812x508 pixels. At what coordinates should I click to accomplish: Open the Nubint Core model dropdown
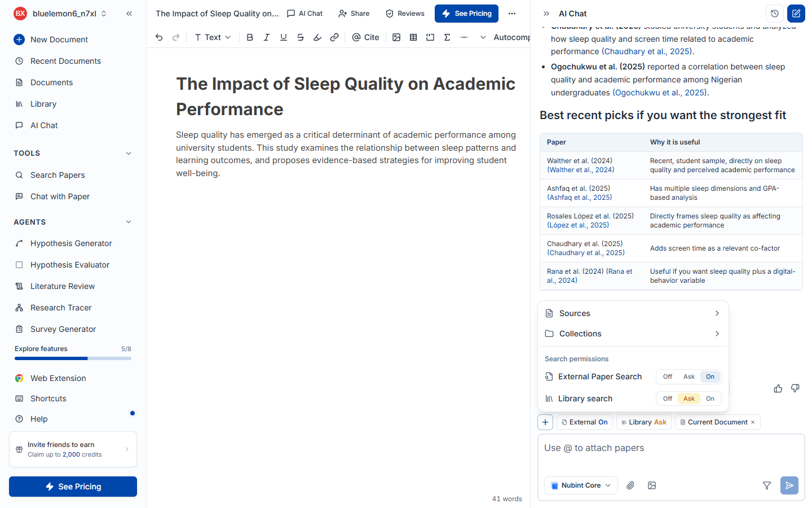(x=581, y=485)
